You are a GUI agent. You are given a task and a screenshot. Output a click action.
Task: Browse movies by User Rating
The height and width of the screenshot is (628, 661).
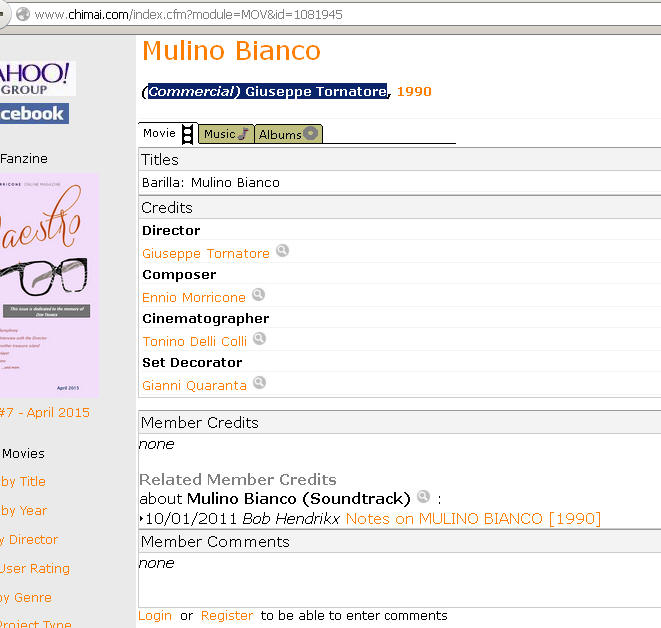(35, 569)
